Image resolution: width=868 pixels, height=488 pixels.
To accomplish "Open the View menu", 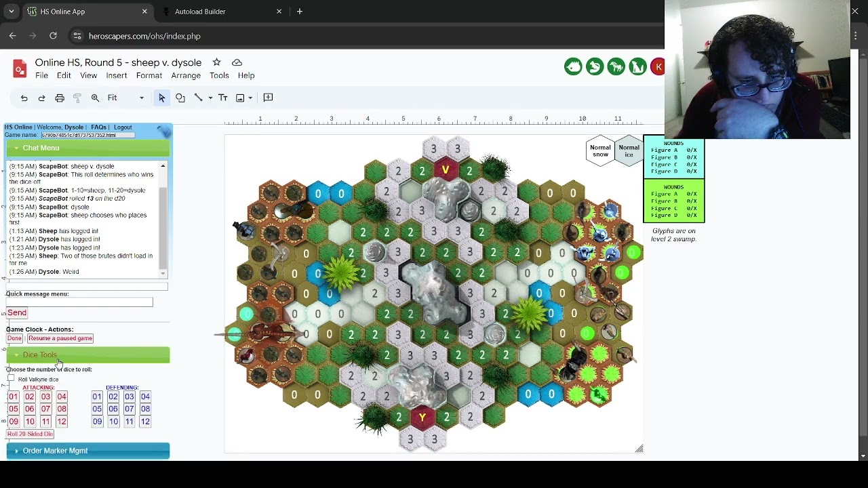I will 89,76.
